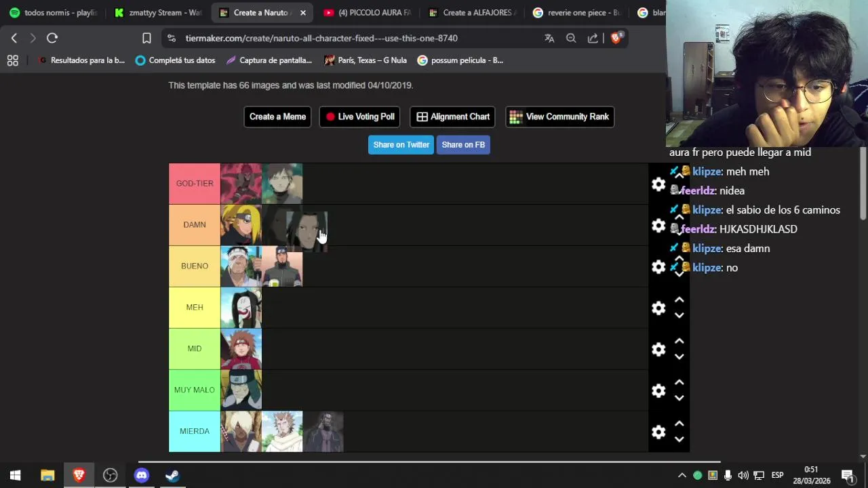Select the GOD-TIER label cell
Viewport: 868px width, 488px height.
(x=195, y=184)
